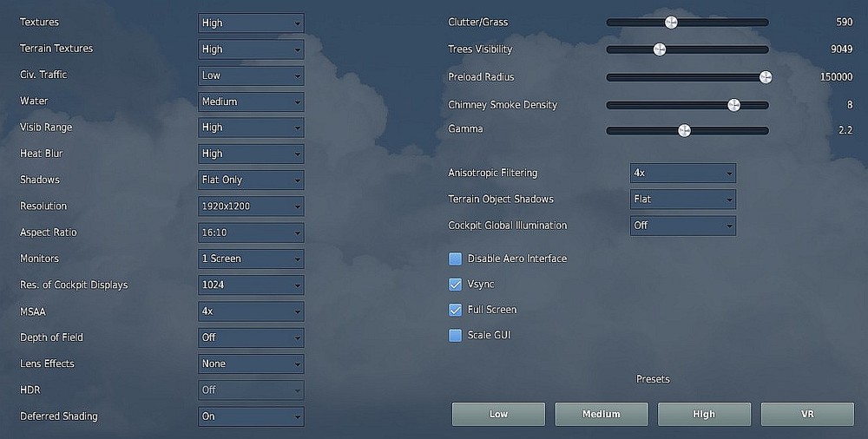The width and height of the screenshot is (868, 439).
Task: Open the Cockpit Global Illumination dropdown
Action: point(682,226)
